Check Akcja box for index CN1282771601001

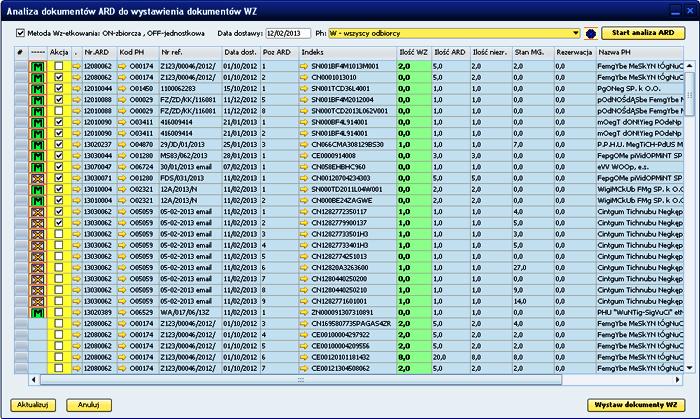58,301
